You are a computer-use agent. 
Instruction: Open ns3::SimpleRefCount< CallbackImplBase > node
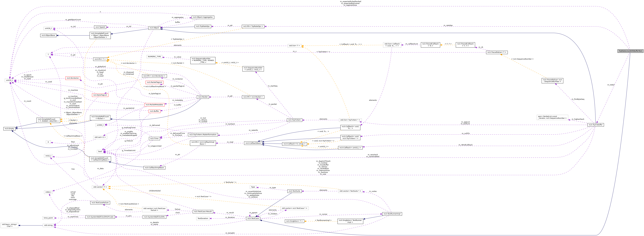click(x=100, y=159)
